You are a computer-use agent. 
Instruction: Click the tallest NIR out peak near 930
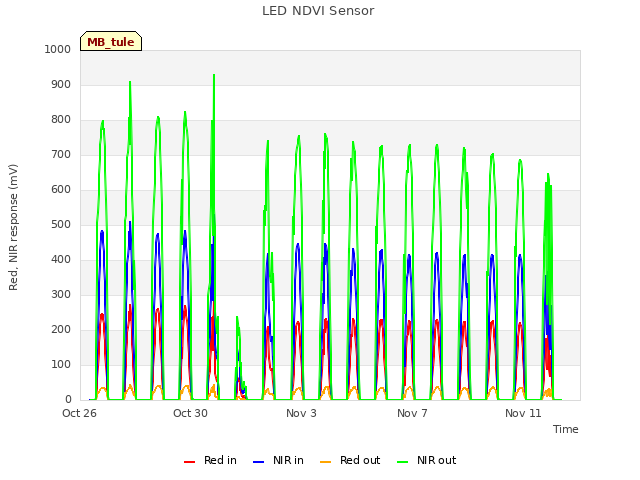[214, 76]
